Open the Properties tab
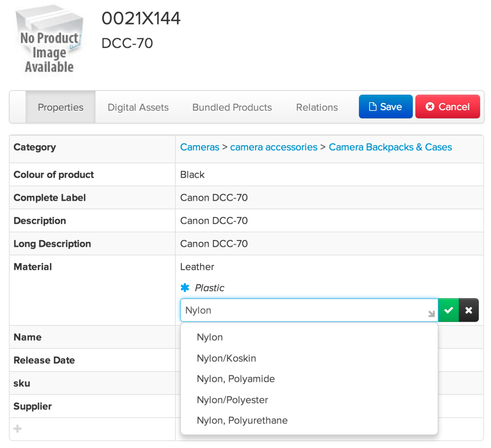Image resolution: width=491 pixels, height=448 pixels. [x=60, y=107]
